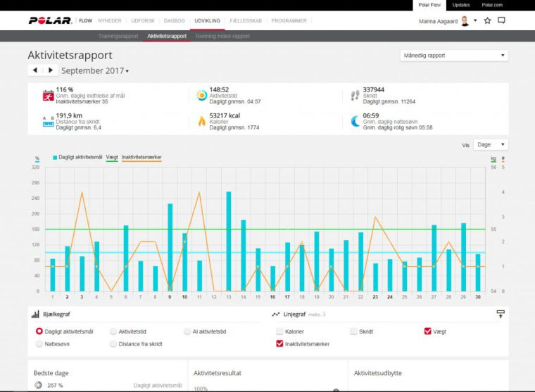The image size is (535, 392).
Task: Open favorites star icon
Action: [488, 20]
